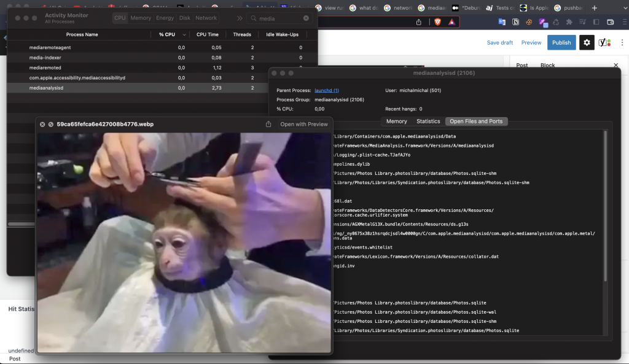Sort by Process Name column header

coord(82,34)
